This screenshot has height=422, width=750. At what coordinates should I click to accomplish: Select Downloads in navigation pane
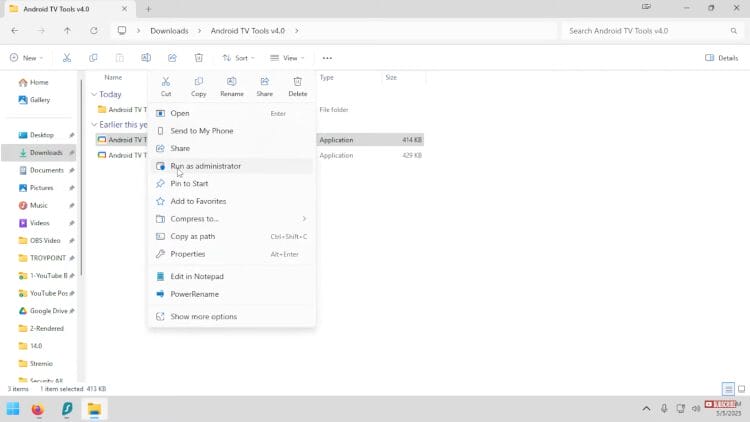click(41, 153)
